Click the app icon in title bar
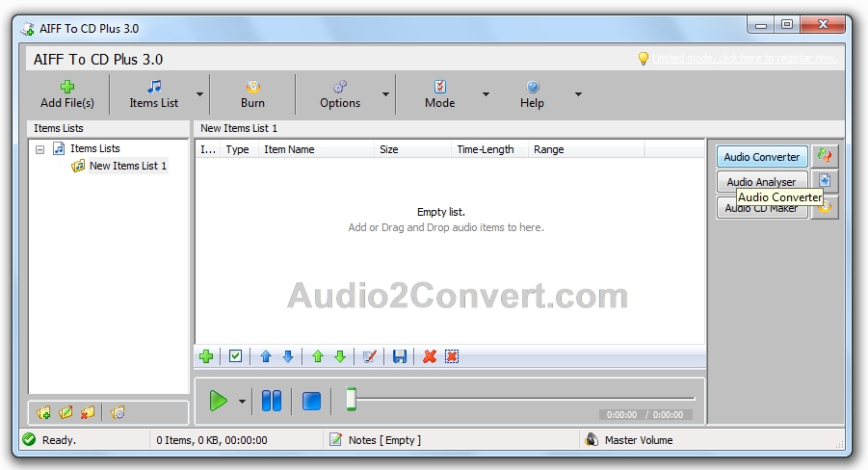The height and width of the screenshot is (470, 868). (x=28, y=29)
